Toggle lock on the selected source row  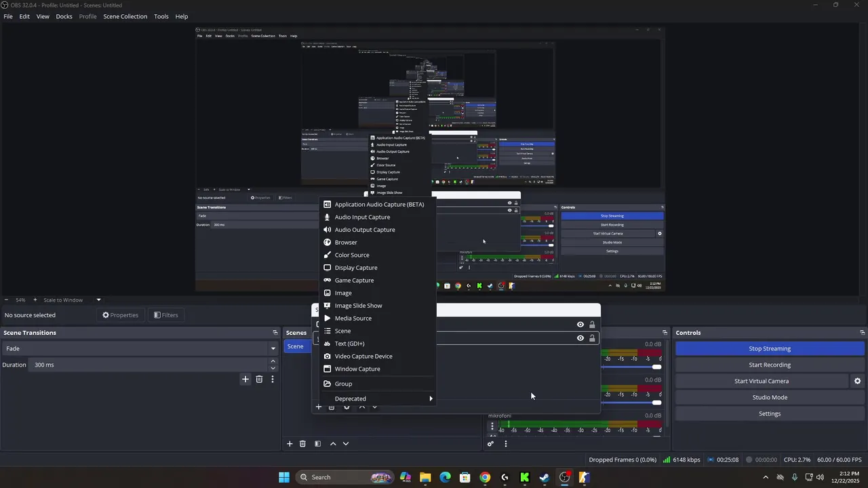(592, 338)
